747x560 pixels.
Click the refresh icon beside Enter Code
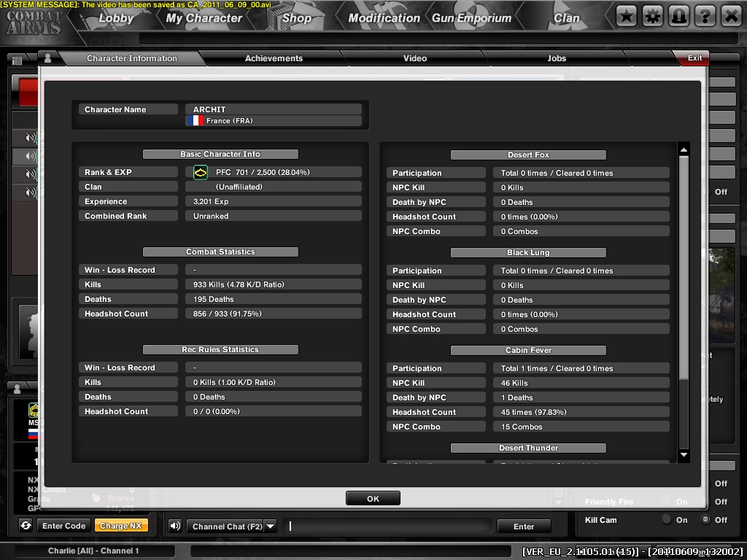(x=26, y=525)
